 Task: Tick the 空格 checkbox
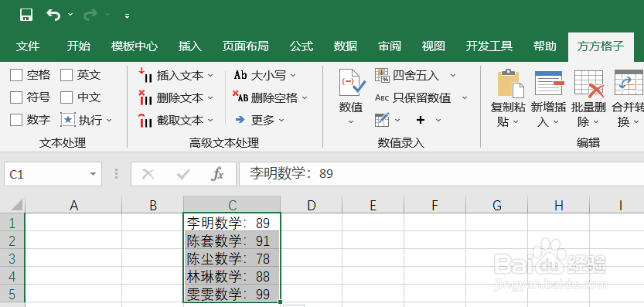(16, 75)
